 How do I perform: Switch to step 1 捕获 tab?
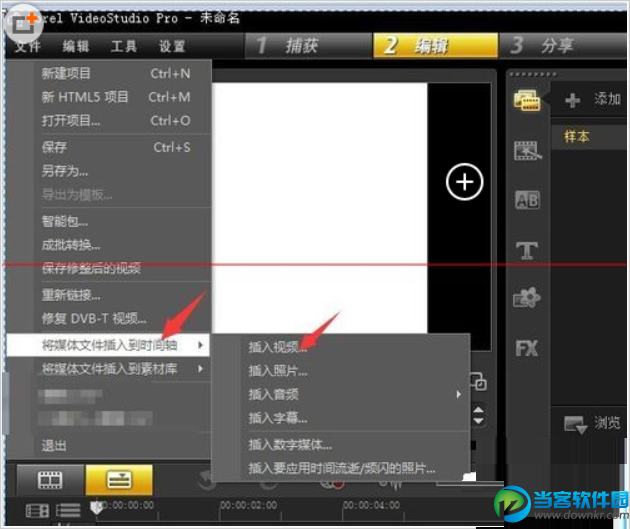[x=308, y=45]
